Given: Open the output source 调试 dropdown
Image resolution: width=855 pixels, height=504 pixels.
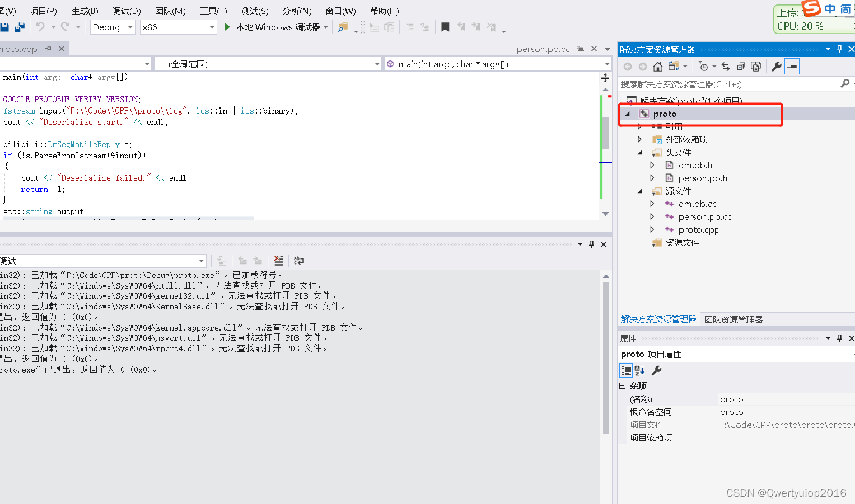Looking at the screenshot, I should 103,261.
